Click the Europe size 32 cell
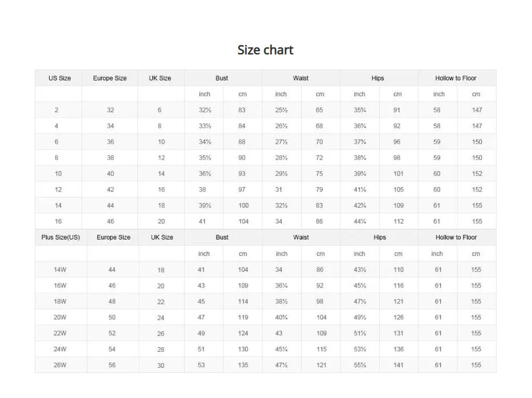Screen dimensions: 532x398 (x=111, y=110)
